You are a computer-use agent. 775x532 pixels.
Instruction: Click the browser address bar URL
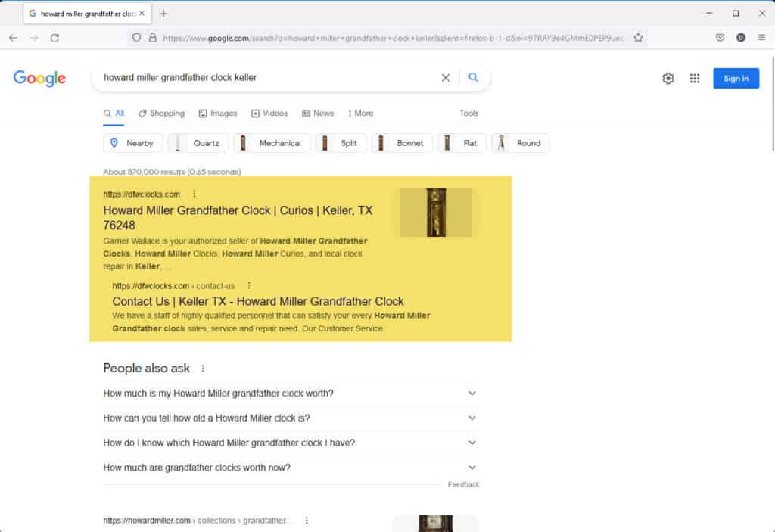click(393, 38)
